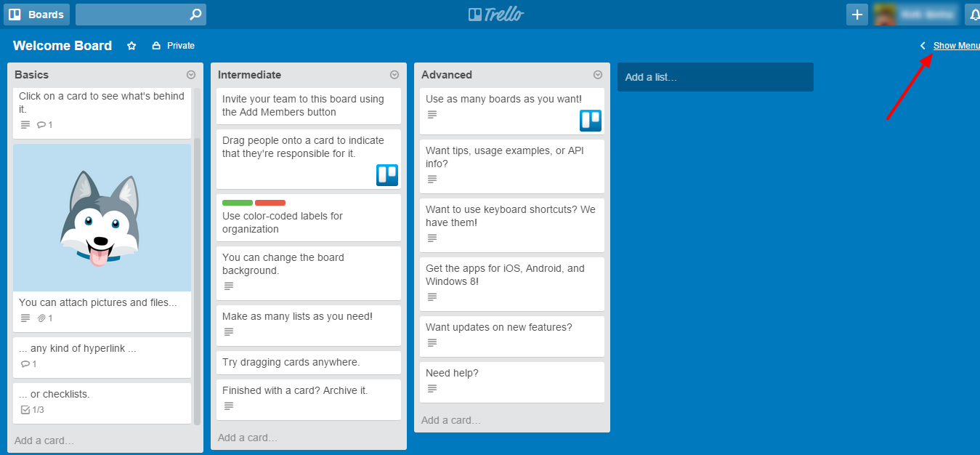980x455 pixels.
Task: Click description icon on board background card
Action: pyautogui.click(x=229, y=286)
